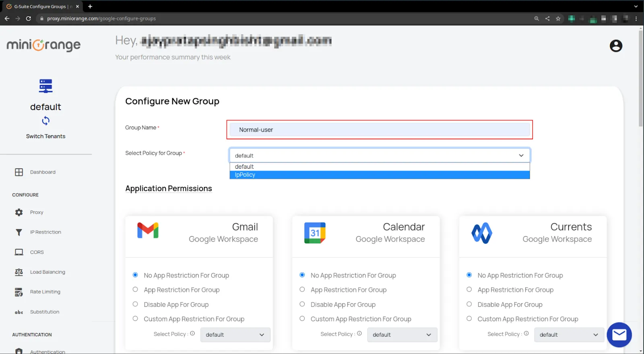Open CORS sidebar item
Screen dimensions: 644x354
pyautogui.click(x=37, y=252)
